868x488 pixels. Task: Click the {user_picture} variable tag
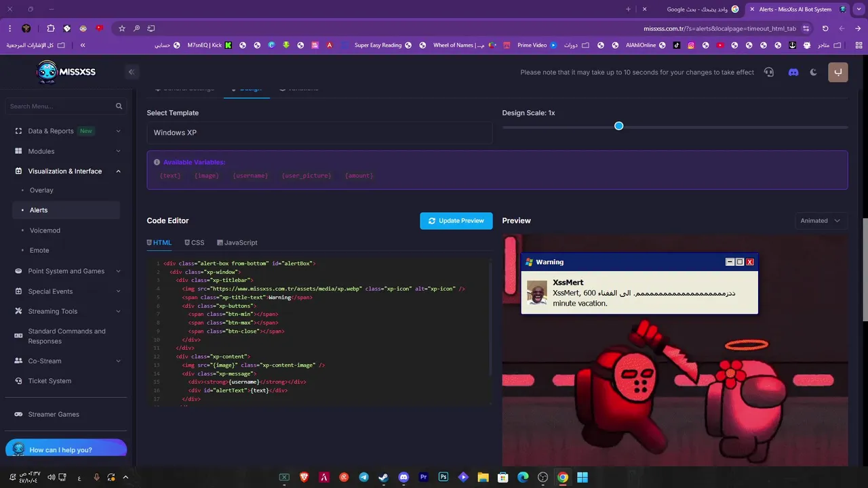coord(307,176)
